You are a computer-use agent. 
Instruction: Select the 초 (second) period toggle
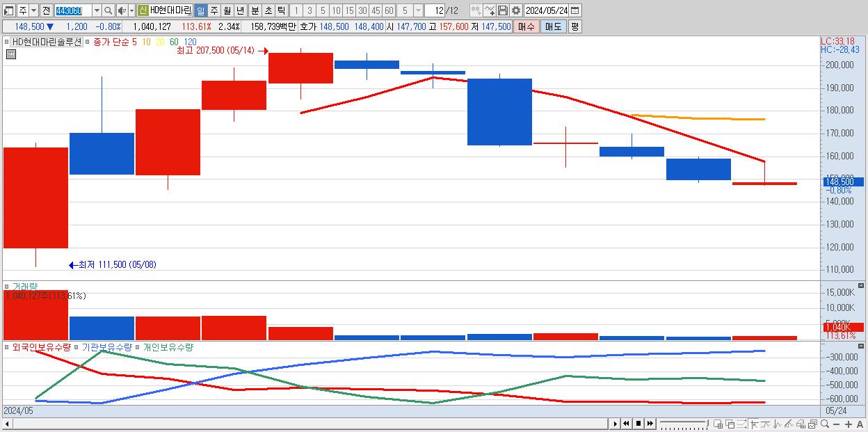[268, 10]
